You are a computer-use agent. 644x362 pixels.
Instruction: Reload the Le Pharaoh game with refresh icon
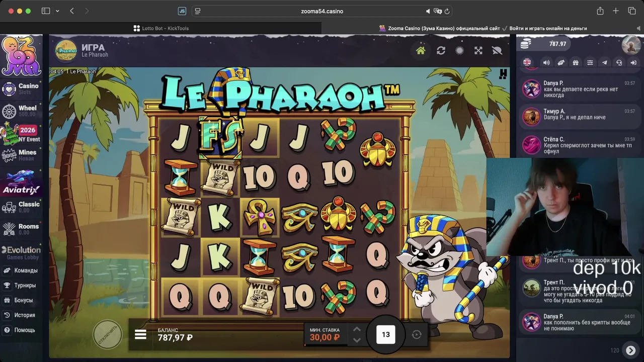coord(441,50)
